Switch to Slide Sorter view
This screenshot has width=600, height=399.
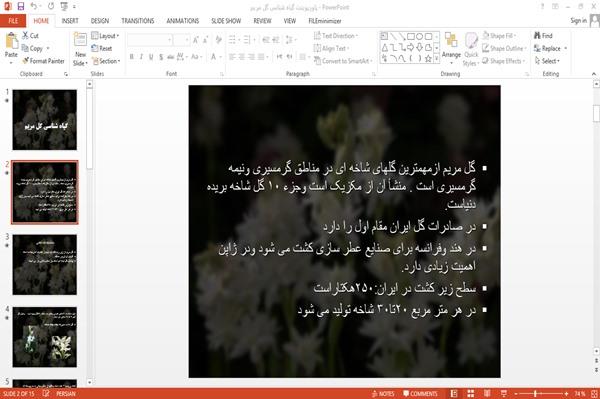tap(471, 394)
